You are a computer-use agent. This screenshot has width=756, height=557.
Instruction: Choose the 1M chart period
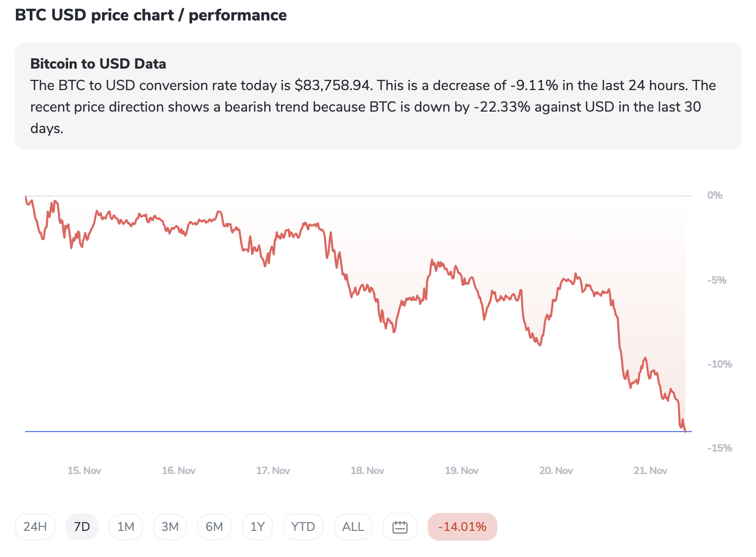(x=125, y=527)
